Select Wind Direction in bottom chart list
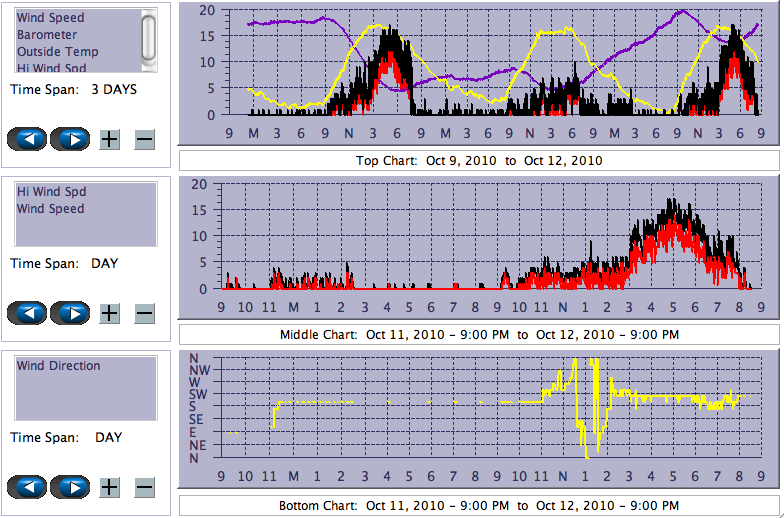 click(x=58, y=366)
